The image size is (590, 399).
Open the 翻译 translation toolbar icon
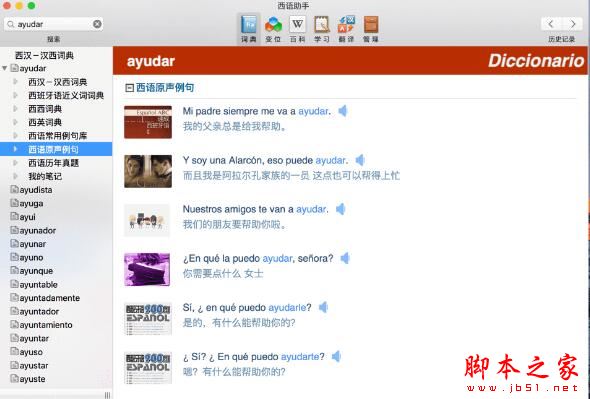coord(346,29)
